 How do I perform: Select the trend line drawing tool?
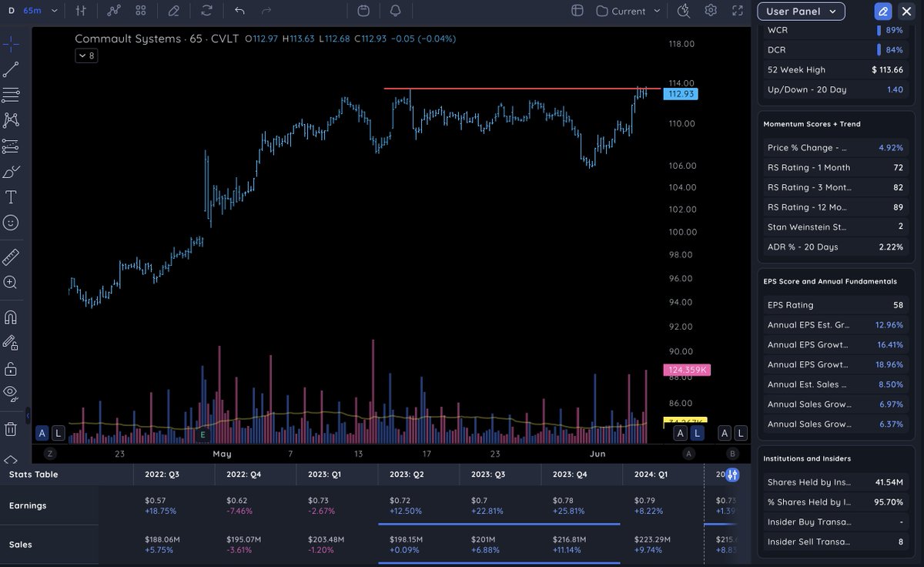[x=11, y=69]
